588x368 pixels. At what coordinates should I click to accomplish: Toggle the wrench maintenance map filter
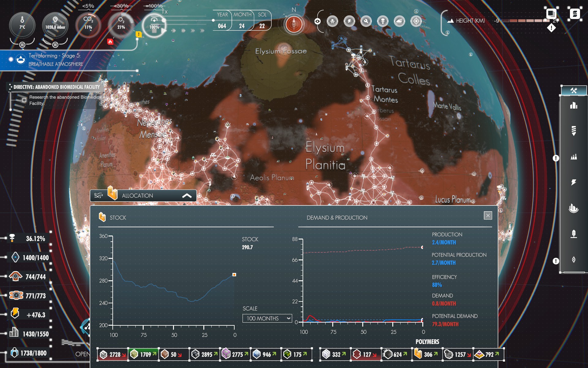point(366,21)
